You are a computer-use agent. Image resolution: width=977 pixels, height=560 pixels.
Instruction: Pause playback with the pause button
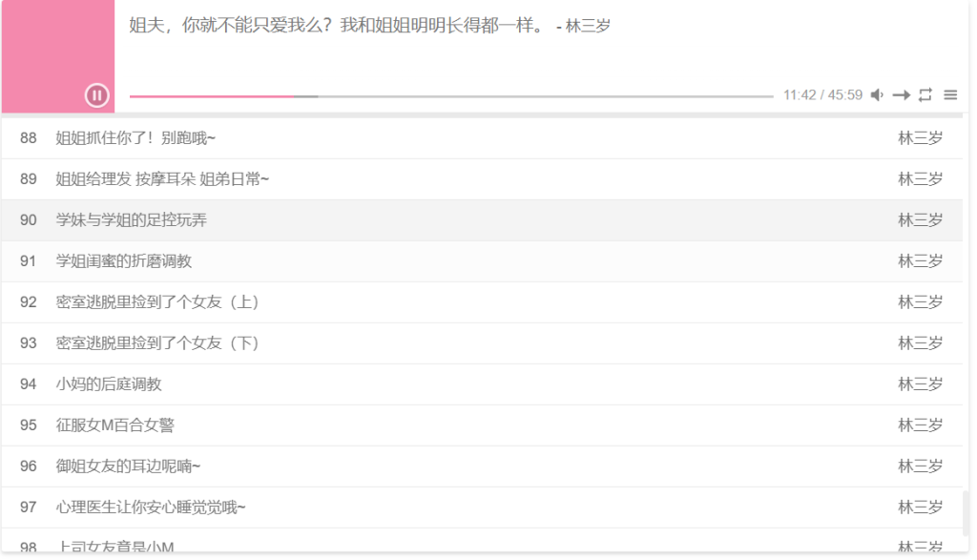coord(96,95)
